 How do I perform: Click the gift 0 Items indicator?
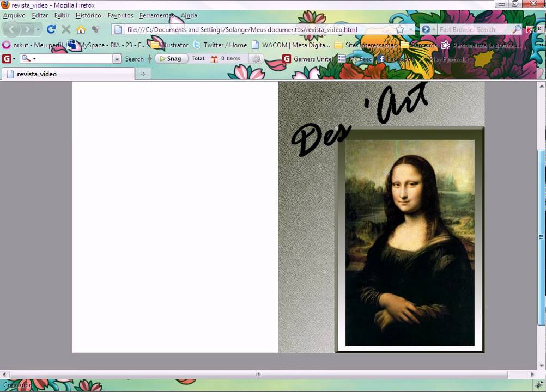(x=226, y=58)
